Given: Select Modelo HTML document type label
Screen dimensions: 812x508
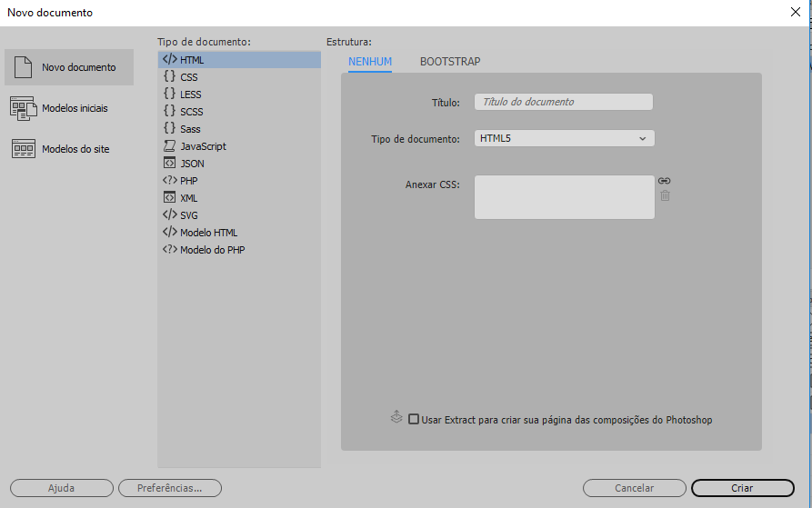Looking at the screenshot, I should tap(209, 233).
